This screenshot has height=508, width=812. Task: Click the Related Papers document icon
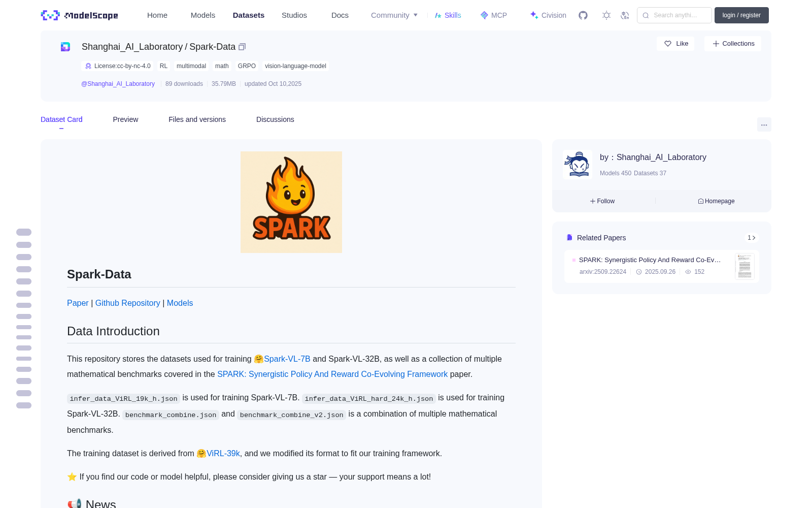569,238
